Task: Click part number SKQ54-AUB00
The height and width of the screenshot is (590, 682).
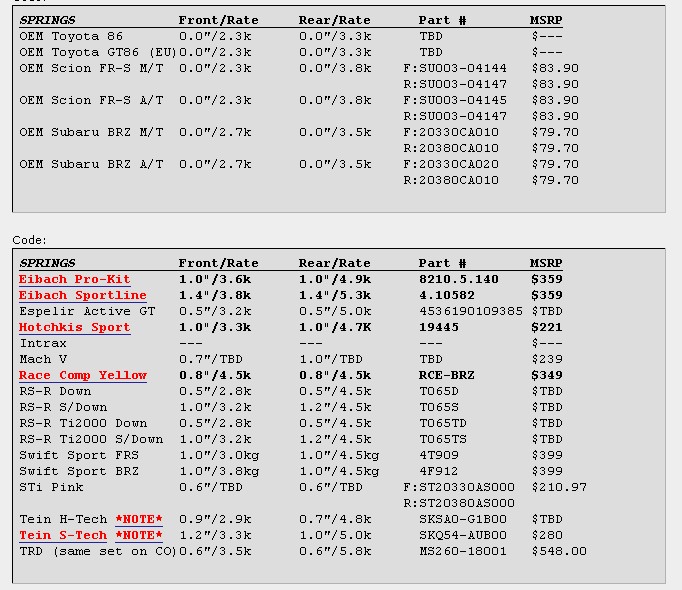Action: click(463, 536)
